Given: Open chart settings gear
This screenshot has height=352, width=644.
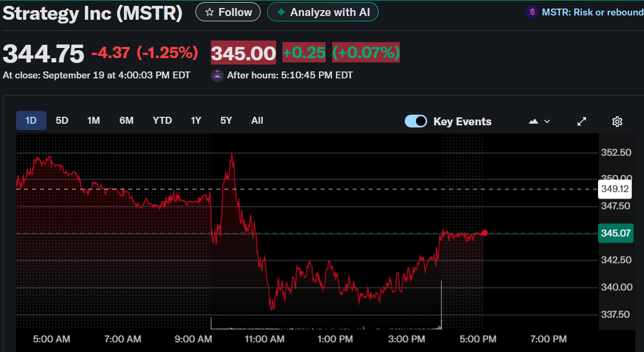Looking at the screenshot, I should [x=617, y=122].
